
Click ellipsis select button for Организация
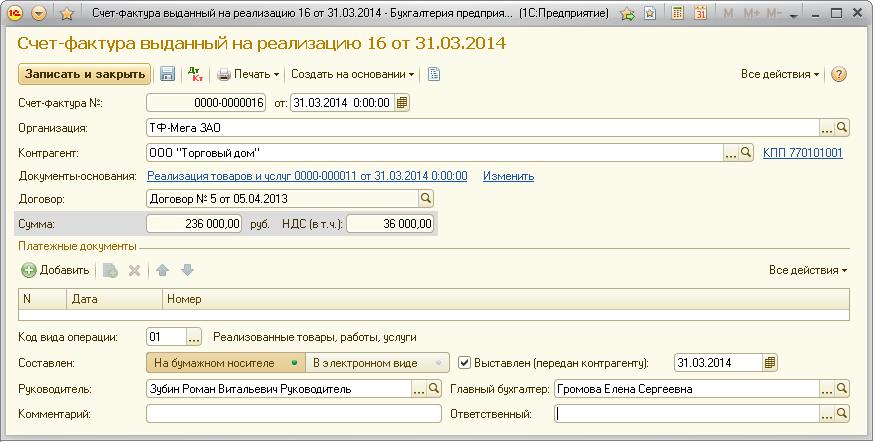pyautogui.click(x=827, y=128)
